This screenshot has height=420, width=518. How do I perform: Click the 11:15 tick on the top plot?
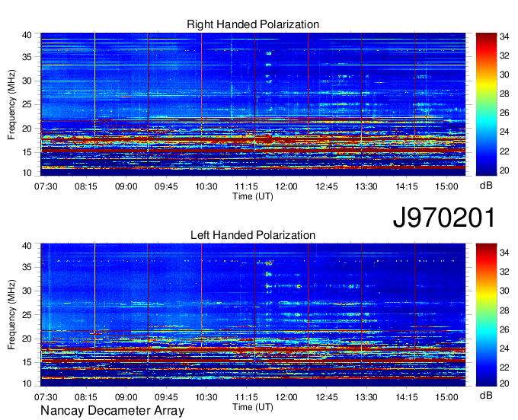[x=247, y=186]
